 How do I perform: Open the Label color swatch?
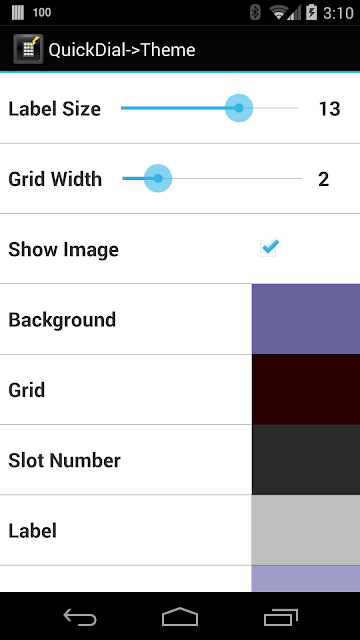point(306,530)
